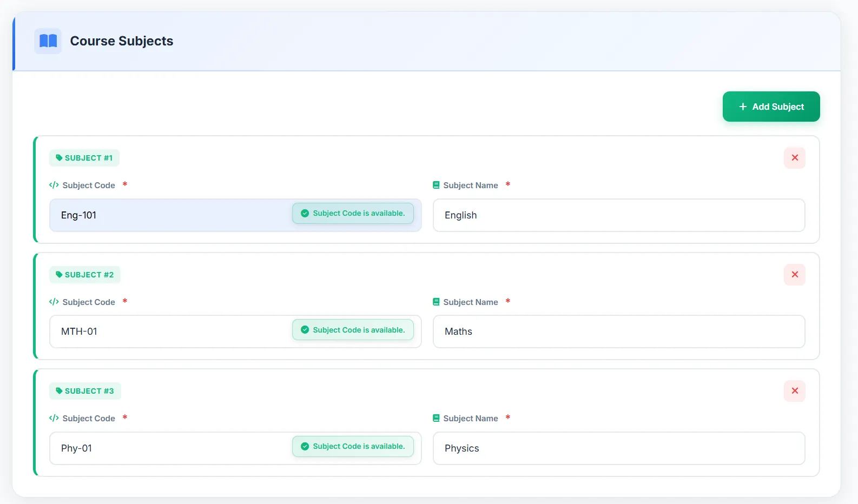
Task: Remove Subject #1 with red X
Action: (794, 158)
